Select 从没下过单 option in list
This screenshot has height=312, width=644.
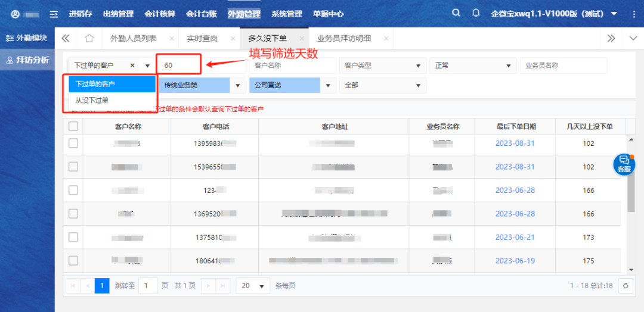tap(92, 100)
